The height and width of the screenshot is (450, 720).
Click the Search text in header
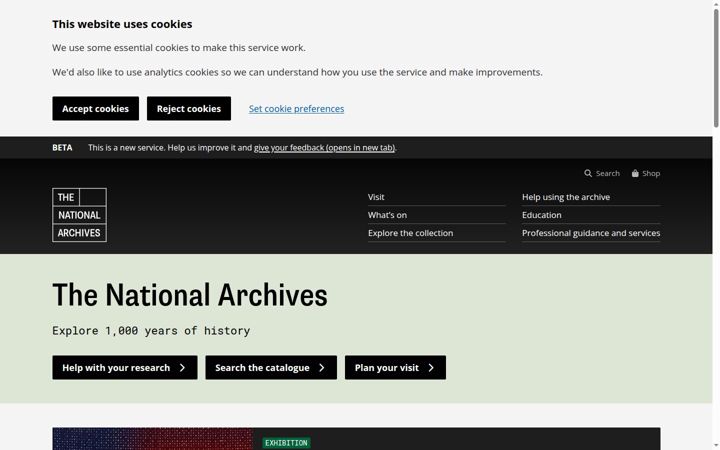(608, 174)
